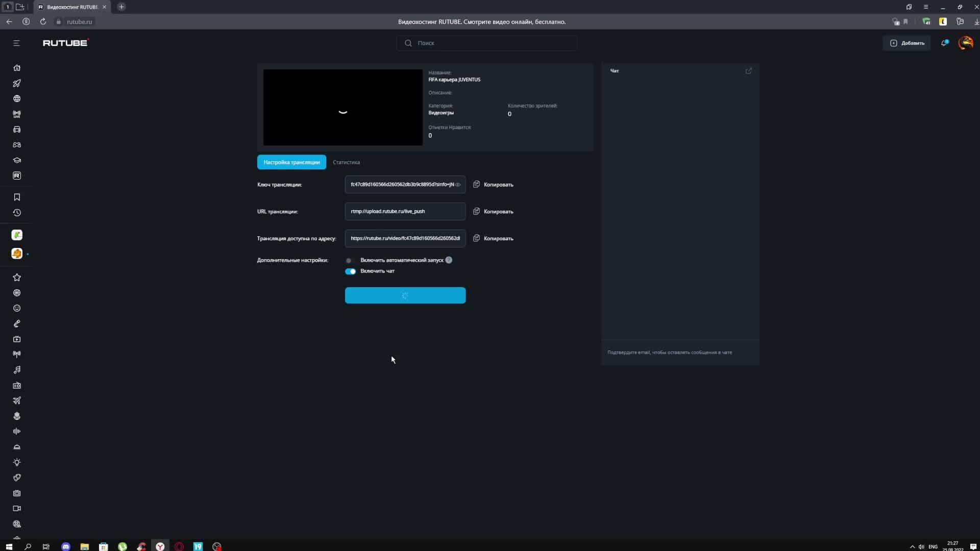Click the home icon in sidebar
Image resolution: width=980 pixels, height=551 pixels.
coord(17,68)
